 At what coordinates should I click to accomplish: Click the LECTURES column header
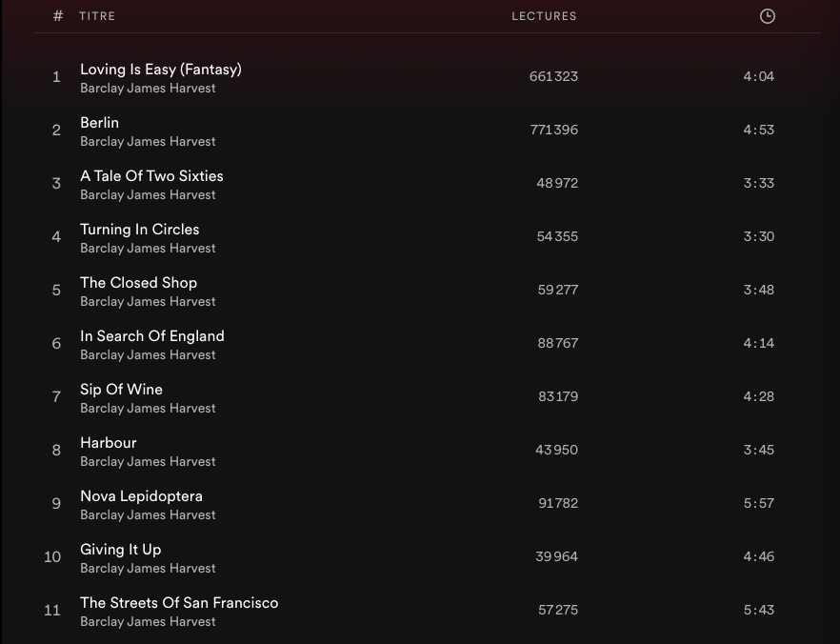(x=544, y=16)
